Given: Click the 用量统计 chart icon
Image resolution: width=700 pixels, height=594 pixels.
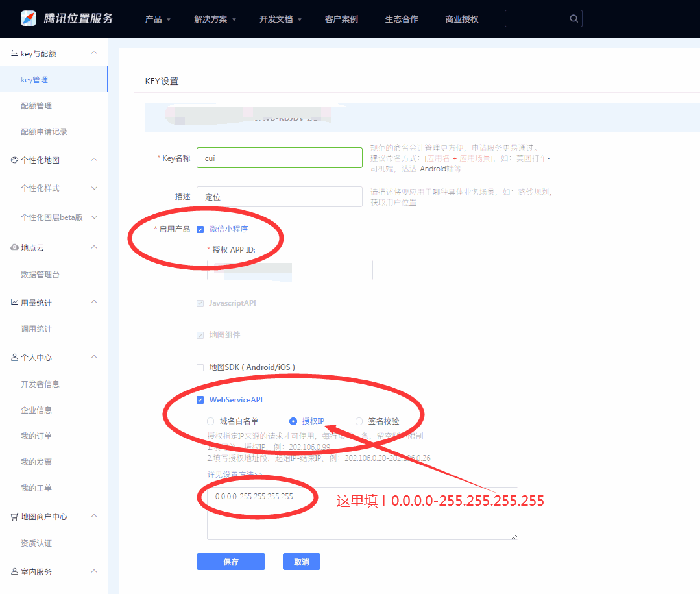Looking at the screenshot, I should 14,303.
